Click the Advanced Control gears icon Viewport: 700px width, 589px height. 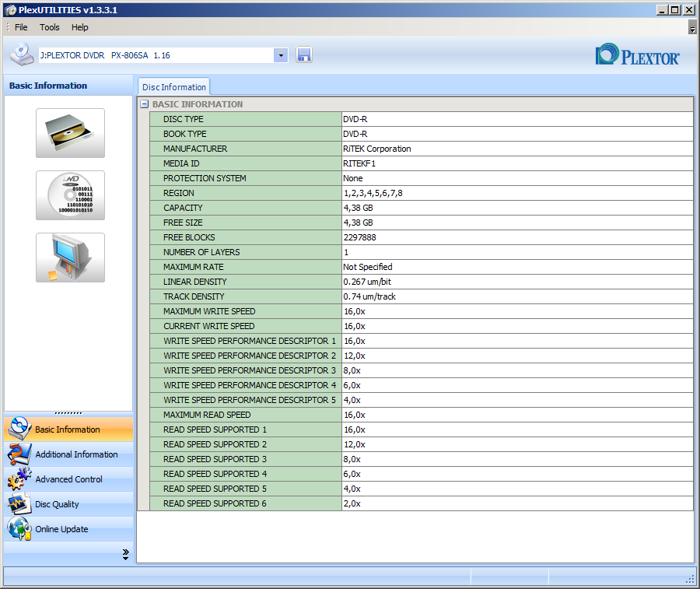(x=19, y=479)
